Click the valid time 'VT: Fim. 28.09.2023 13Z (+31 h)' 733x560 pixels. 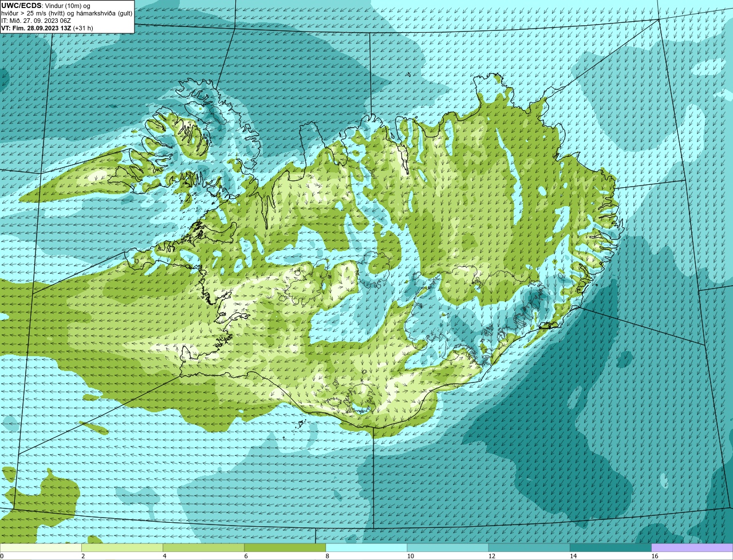pyautogui.click(x=47, y=28)
